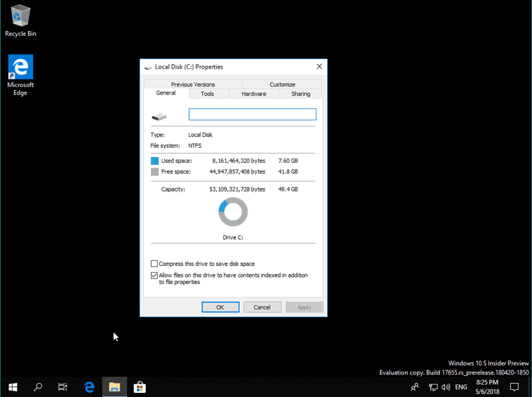This screenshot has width=532, height=397.
Task: Select the General tab
Action: pos(166,93)
